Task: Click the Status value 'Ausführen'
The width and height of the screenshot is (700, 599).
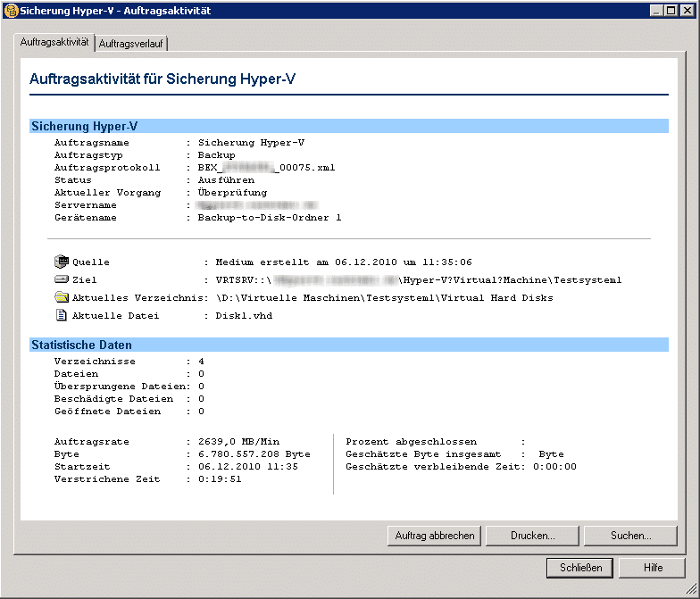Action: click(227, 180)
